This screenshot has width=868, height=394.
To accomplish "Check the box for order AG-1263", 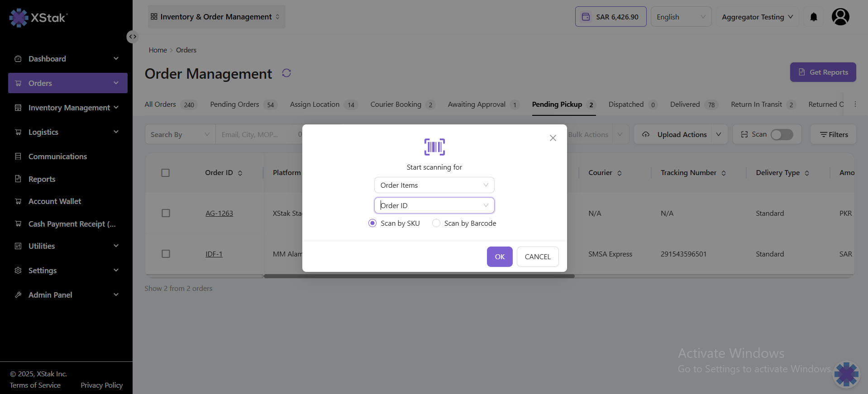I will click(x=166, y=213).
